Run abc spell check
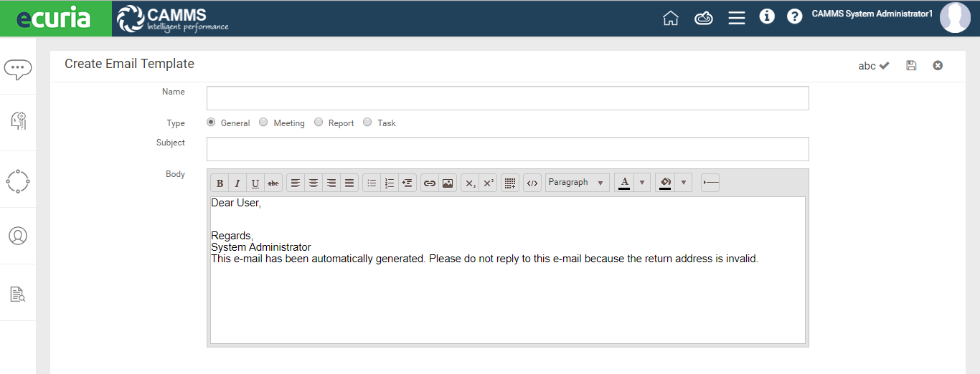The height and width of the screenshot is (374, 980). (x=874, y=66)
